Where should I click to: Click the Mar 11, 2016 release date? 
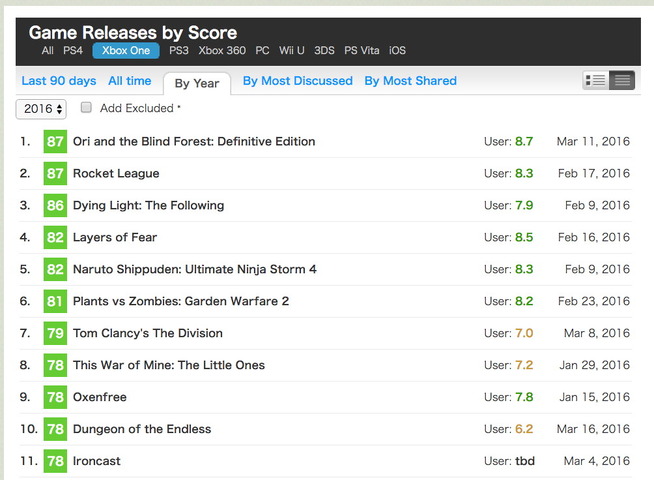click(593, 141)
